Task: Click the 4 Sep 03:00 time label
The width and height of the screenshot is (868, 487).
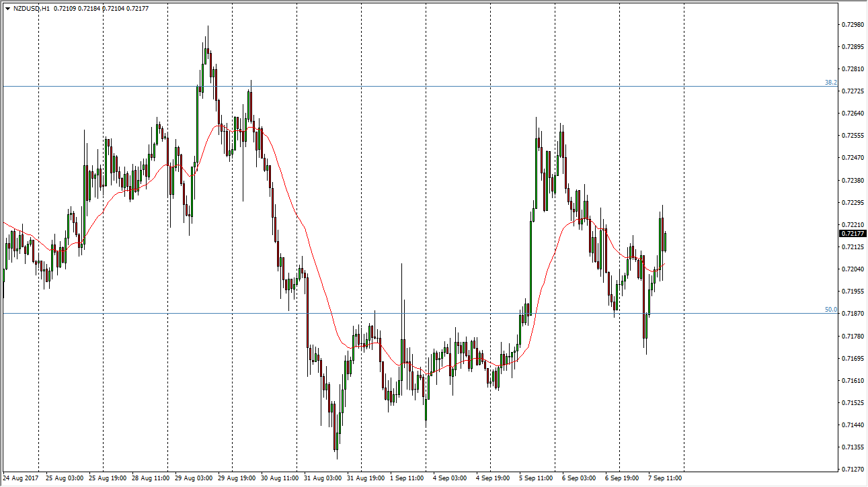Action: [x=450, y=478]
